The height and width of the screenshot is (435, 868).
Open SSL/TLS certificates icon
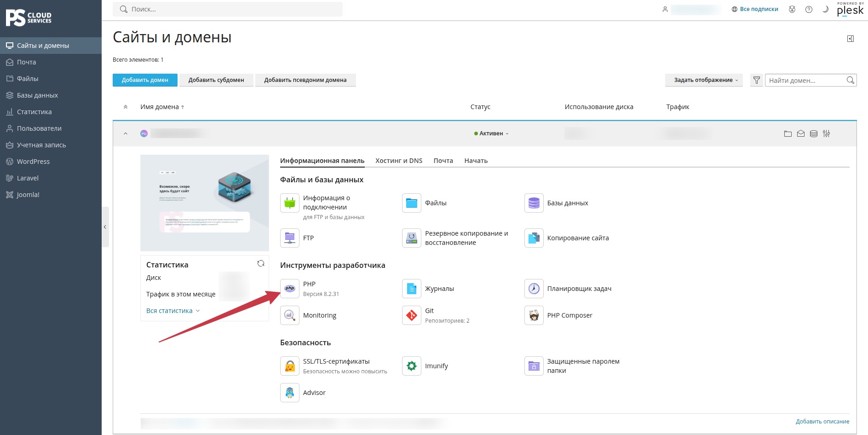[x=290, y=366]
